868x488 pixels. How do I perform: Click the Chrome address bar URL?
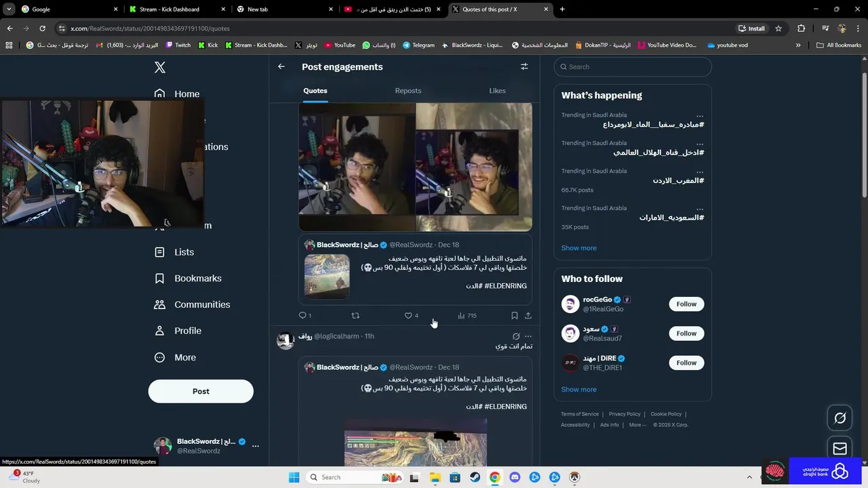(x=151, y=28)
